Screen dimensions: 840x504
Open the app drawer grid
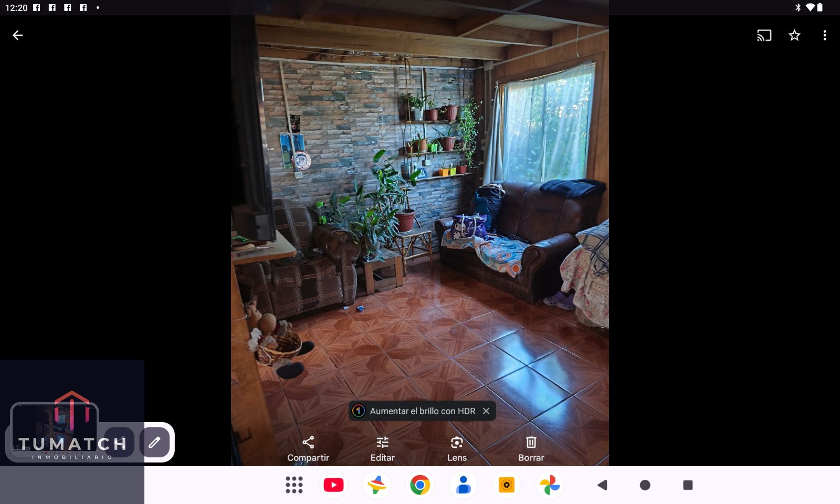pos(294,485)
